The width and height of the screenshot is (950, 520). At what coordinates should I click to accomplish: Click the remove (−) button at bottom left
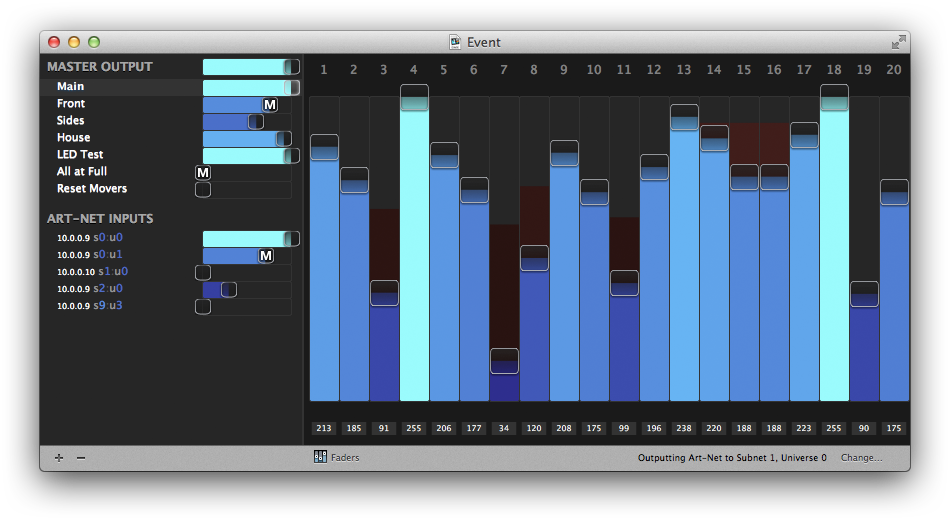[81, 458]
